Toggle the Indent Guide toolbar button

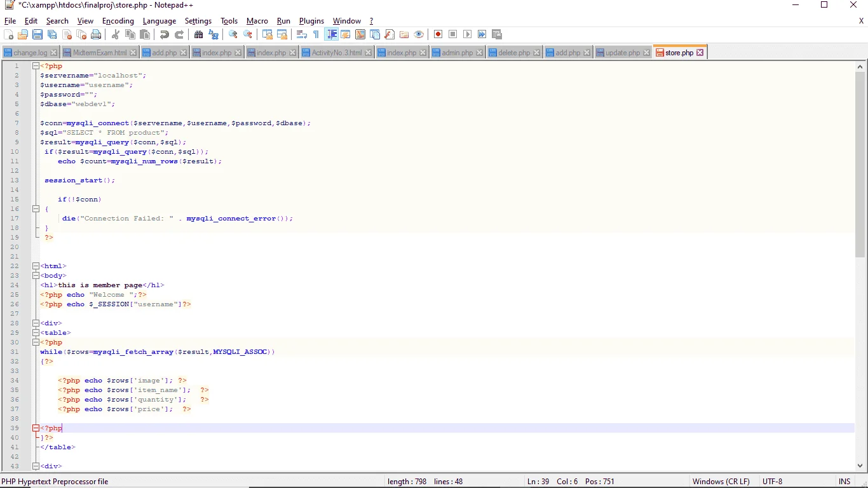click(x=331, y=34)
